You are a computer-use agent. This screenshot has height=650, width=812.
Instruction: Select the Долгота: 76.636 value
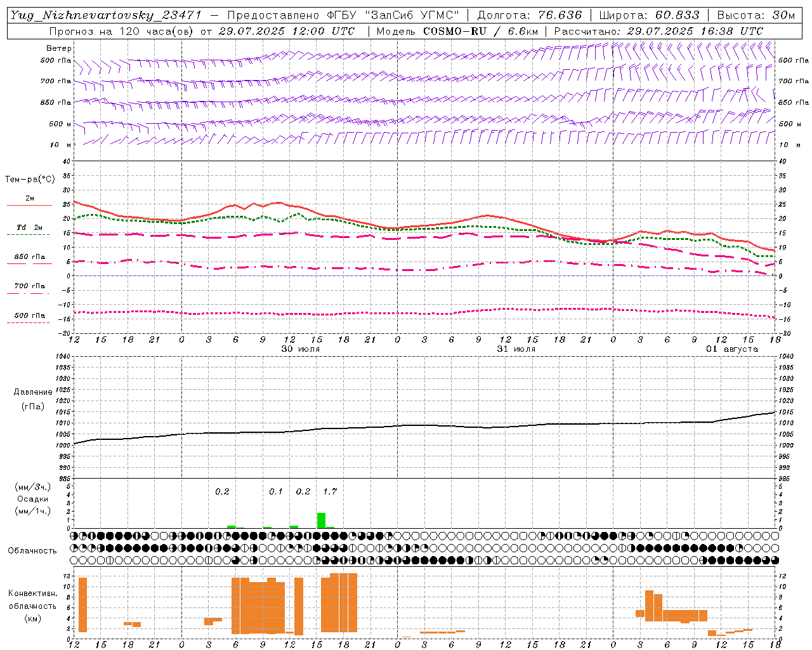530,15
